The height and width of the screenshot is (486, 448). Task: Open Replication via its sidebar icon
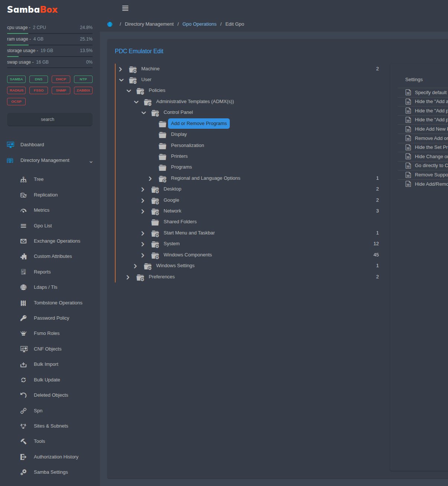click(x=23, y=195)
